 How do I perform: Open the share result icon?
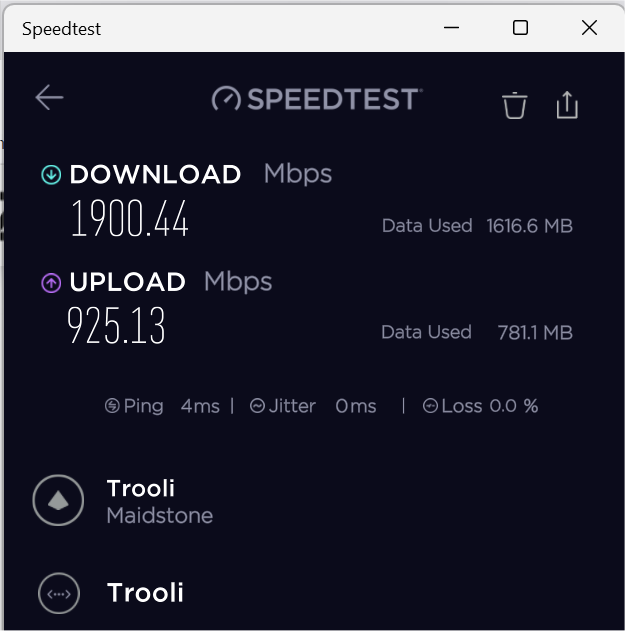(567, 104)
